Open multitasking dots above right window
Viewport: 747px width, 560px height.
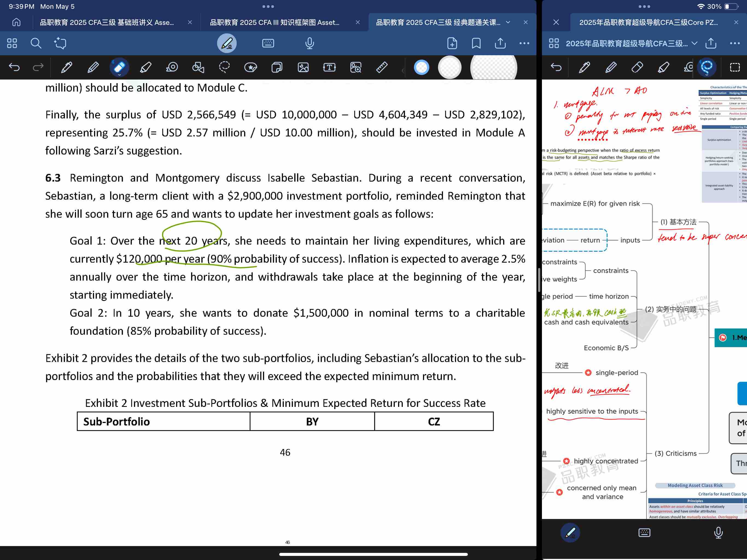pyautogui.click(x=644, y=6)
